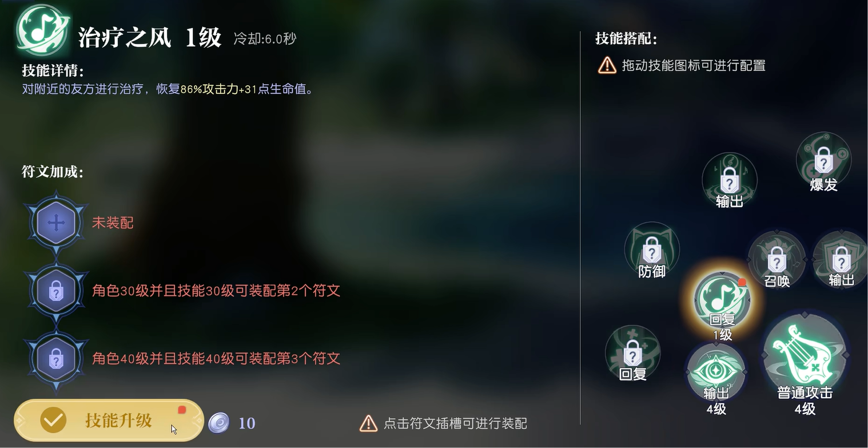
Task: Click the 治疗之风 skill icon in header
Action: (x=42, y=30)
